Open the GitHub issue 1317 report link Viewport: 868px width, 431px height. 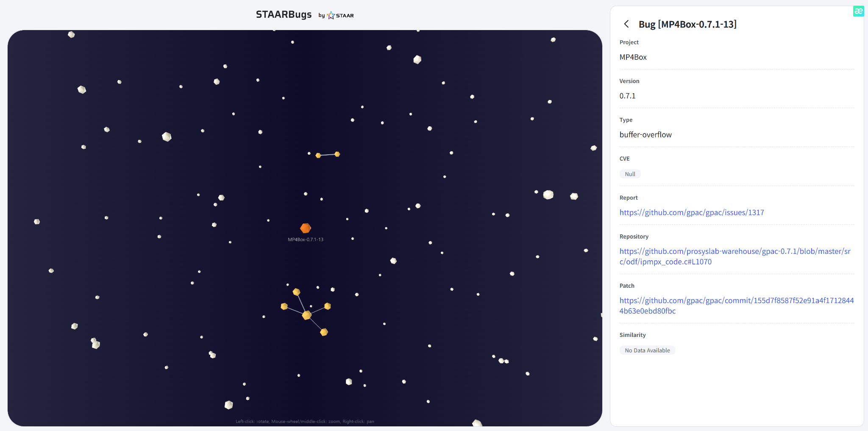(692, 212)
